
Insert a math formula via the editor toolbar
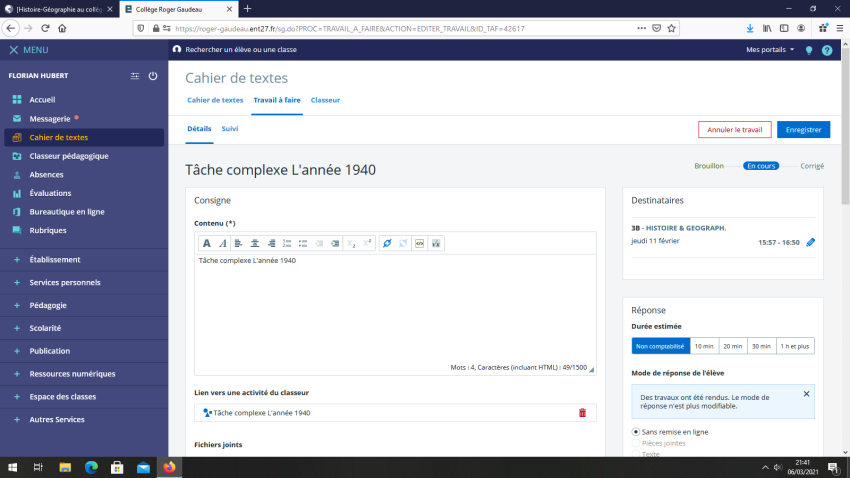[436, 243]
